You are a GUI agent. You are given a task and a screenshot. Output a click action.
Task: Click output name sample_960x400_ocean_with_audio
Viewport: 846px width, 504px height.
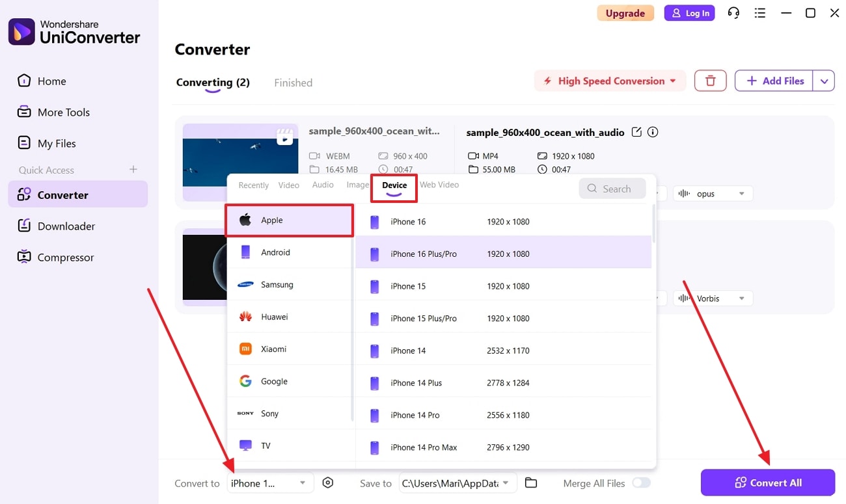coord(545,133)
